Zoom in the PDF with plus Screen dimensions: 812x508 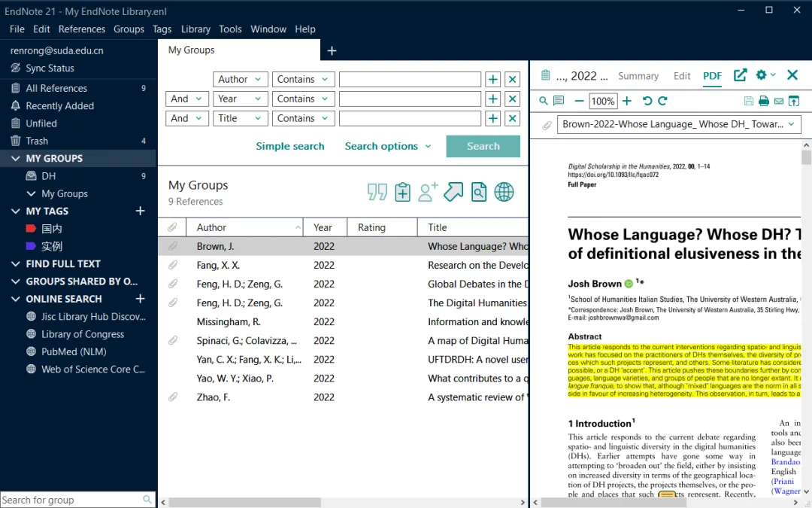626,101
